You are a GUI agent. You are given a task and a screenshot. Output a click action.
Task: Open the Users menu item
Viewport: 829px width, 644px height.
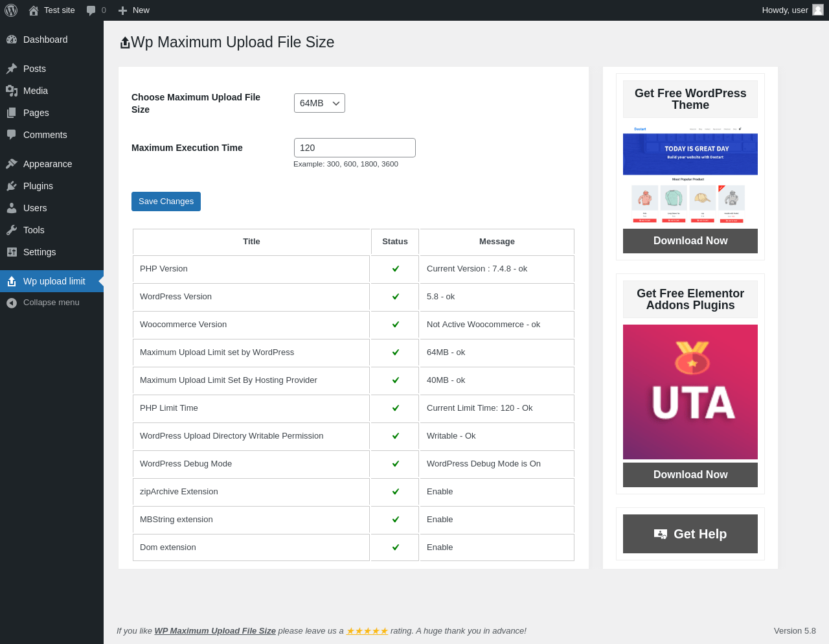52,208
